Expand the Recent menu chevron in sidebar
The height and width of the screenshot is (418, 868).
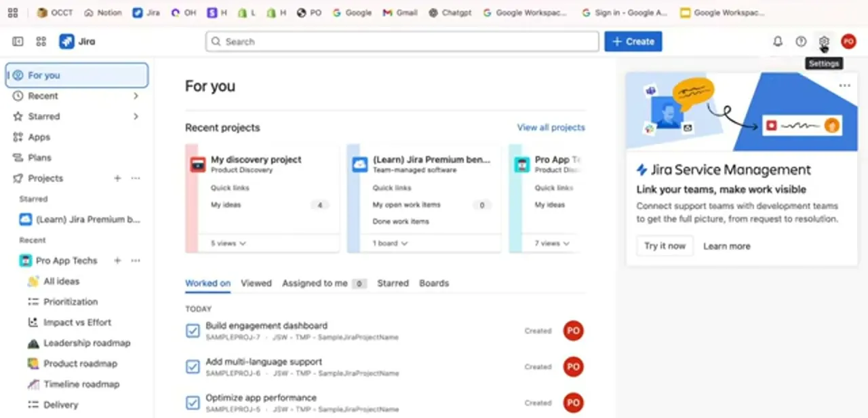pos(136,96)
